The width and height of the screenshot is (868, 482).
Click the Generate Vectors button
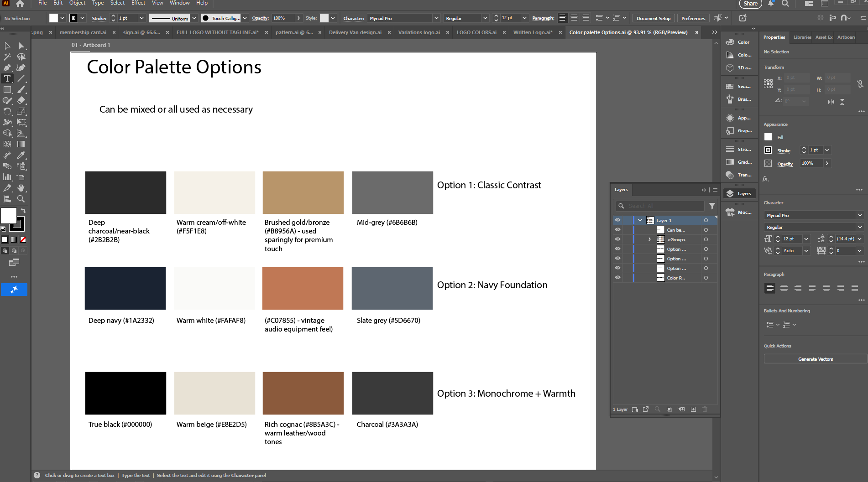(815, 359)
